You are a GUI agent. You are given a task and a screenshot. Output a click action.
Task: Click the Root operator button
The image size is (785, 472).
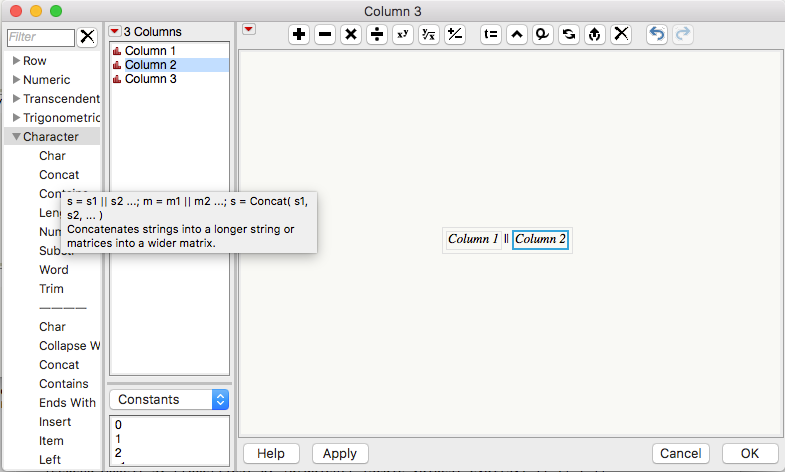tap(429, 35)
